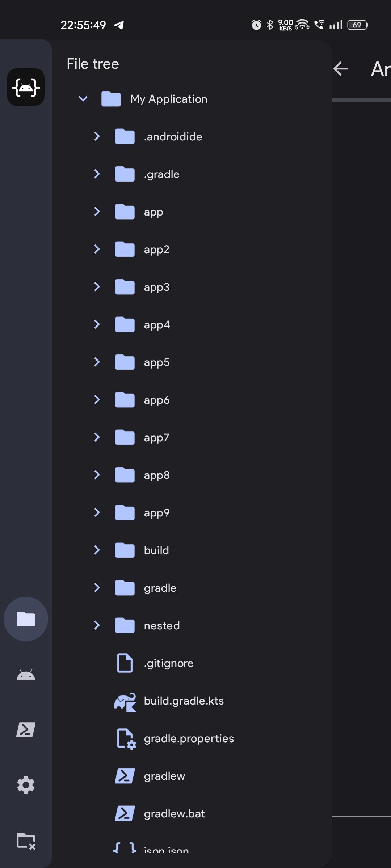
Task: Expand the build folder chevron
Action: [x=97, y=550]
